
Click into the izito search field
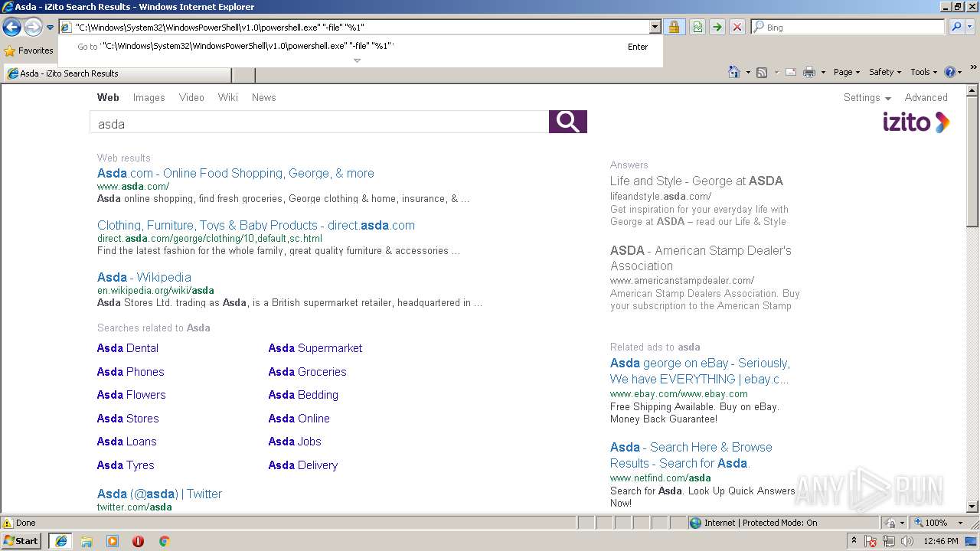point(319,122)
